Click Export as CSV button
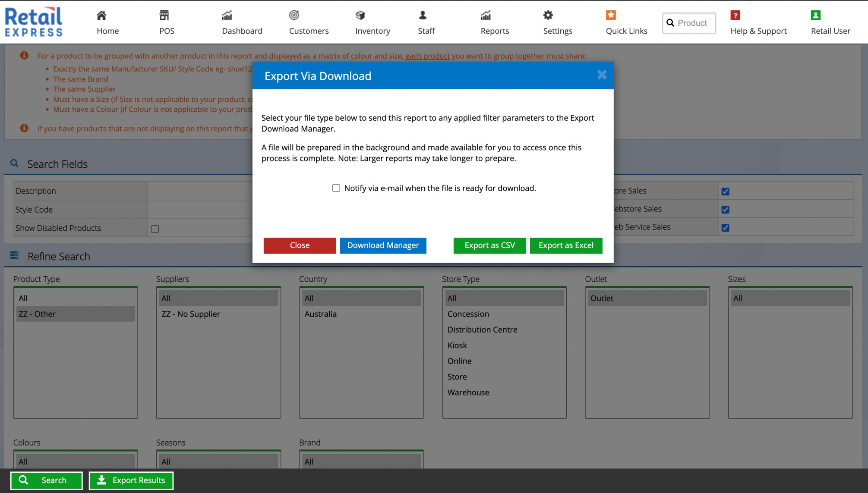868x493 pixels. [x=489, y=245]
